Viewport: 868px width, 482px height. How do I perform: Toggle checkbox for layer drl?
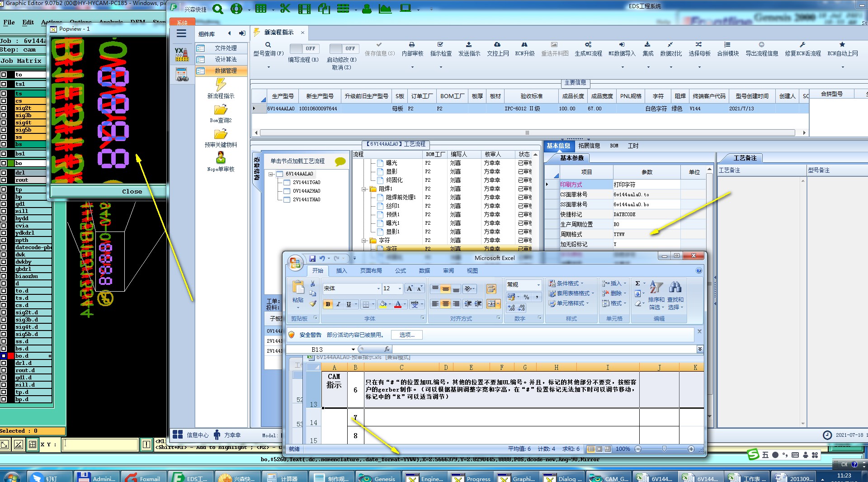(4, 173)
